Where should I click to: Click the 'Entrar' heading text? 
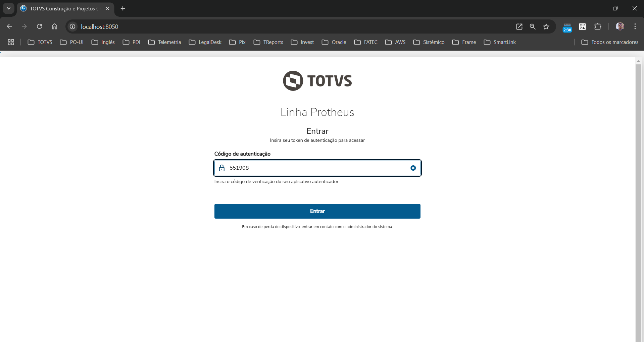pyautogui.click(x=317, y=131)
